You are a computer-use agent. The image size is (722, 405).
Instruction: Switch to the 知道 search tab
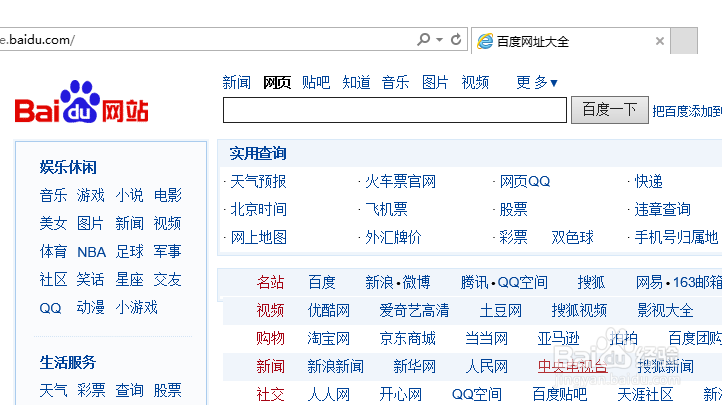pyautogui.click(x=356, y=83)
